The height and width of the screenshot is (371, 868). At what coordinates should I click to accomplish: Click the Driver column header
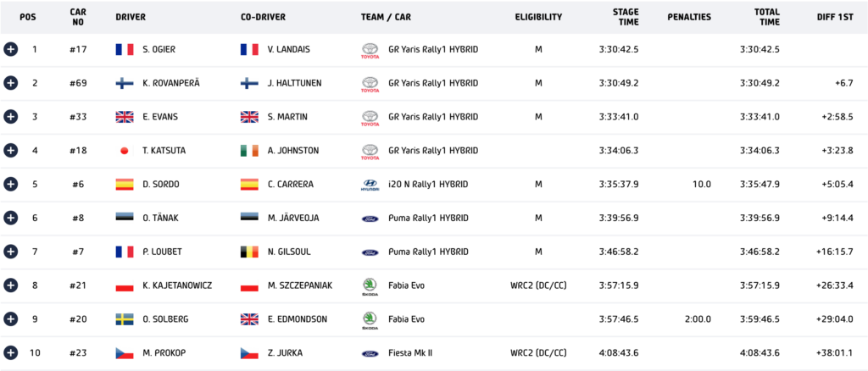point(131,17)
